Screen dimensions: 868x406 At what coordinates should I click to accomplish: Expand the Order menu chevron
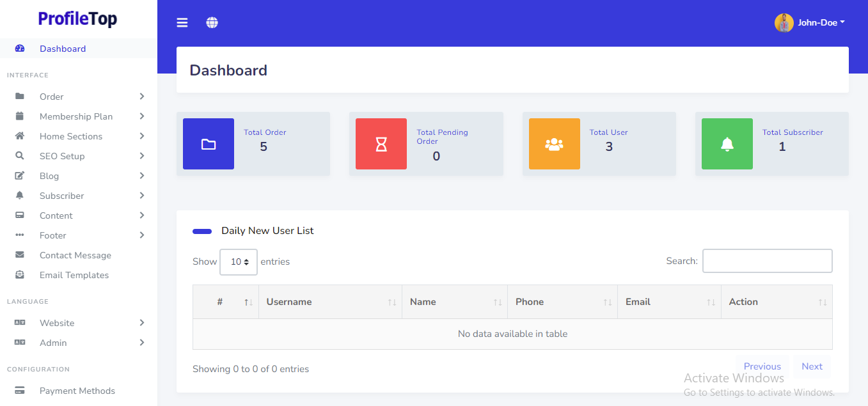tap(142, 97)
